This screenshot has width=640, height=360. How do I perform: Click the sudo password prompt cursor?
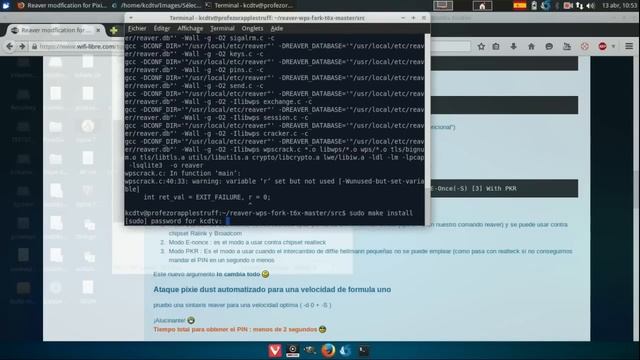[228, 221]
